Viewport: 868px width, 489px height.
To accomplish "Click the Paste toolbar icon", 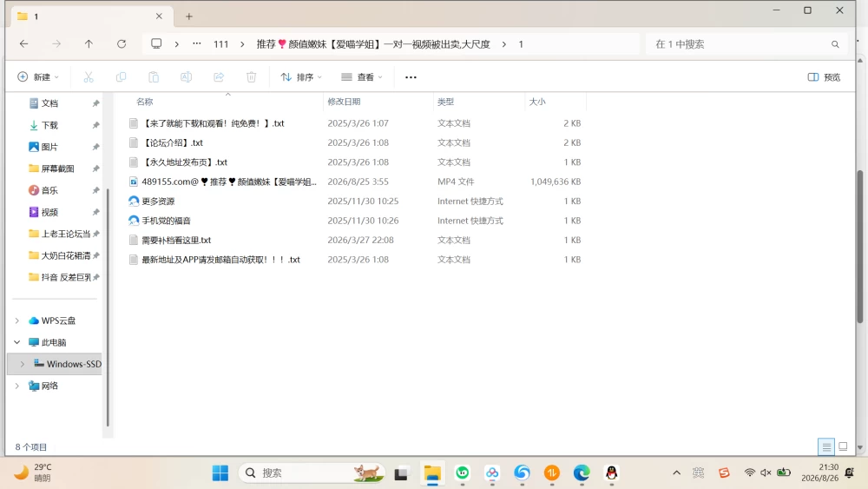I will (x=154, y=77).
